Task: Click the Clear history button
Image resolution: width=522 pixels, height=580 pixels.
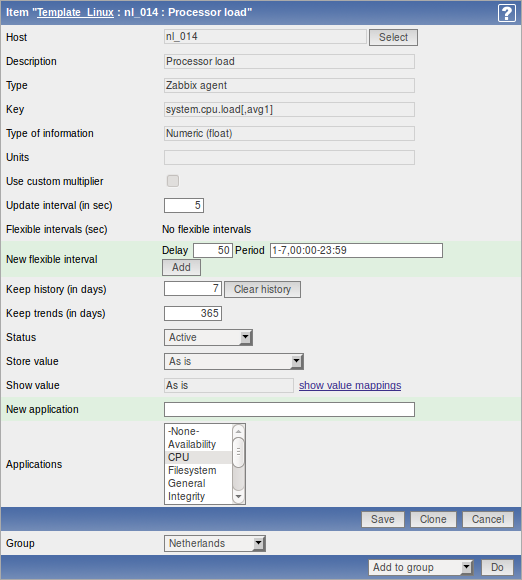Action: [262, 289]
